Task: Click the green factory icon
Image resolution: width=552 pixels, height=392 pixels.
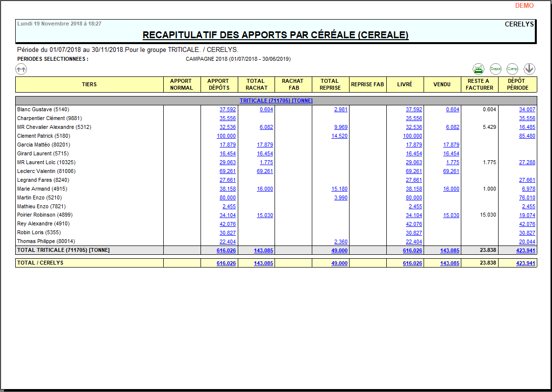Action: 478,69
